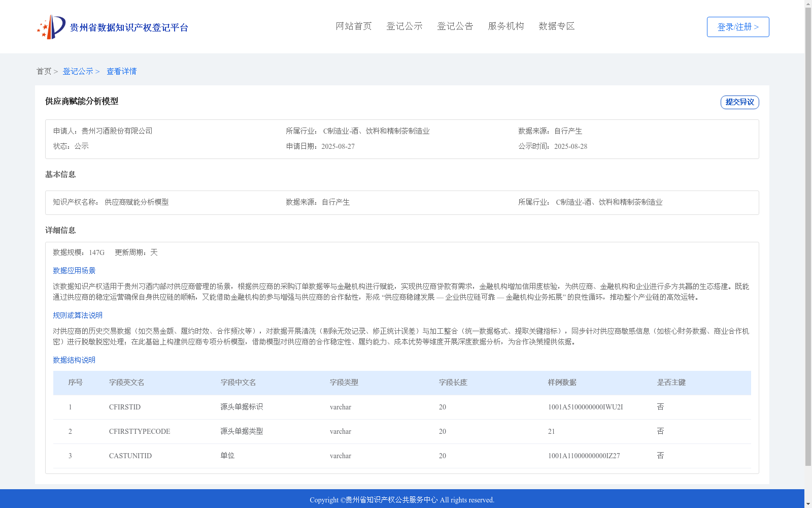
Task: Click the 字段中文名 column header
Action: (239, 383)
